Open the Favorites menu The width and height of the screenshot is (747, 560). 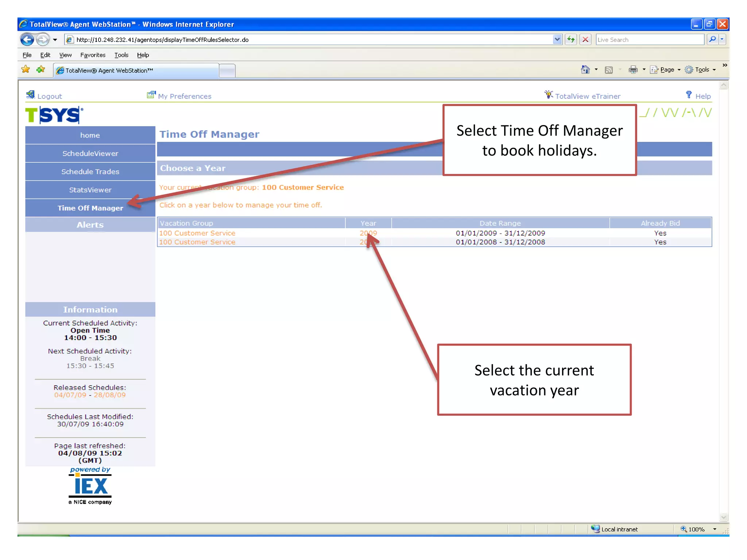coord(93,55)
